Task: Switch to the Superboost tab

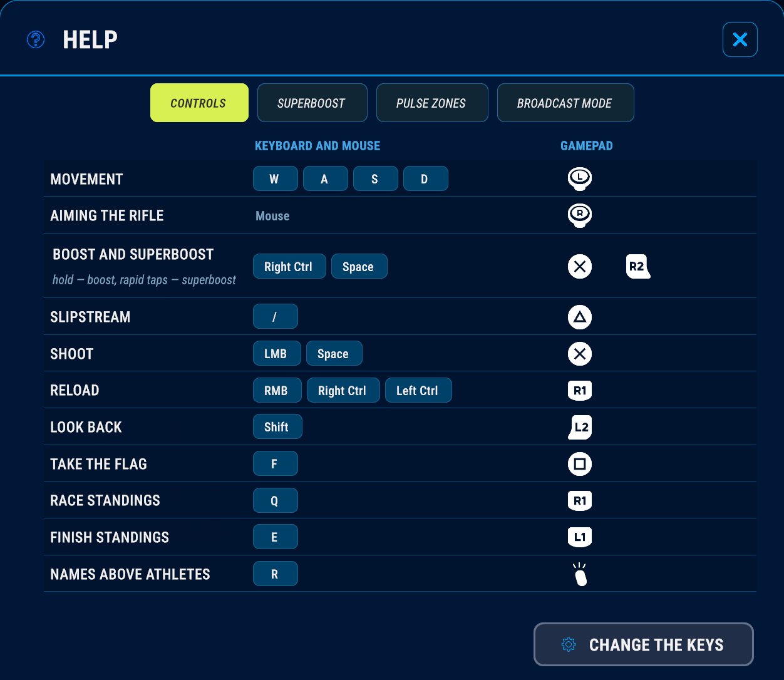Action: click(x=312, y=103)
